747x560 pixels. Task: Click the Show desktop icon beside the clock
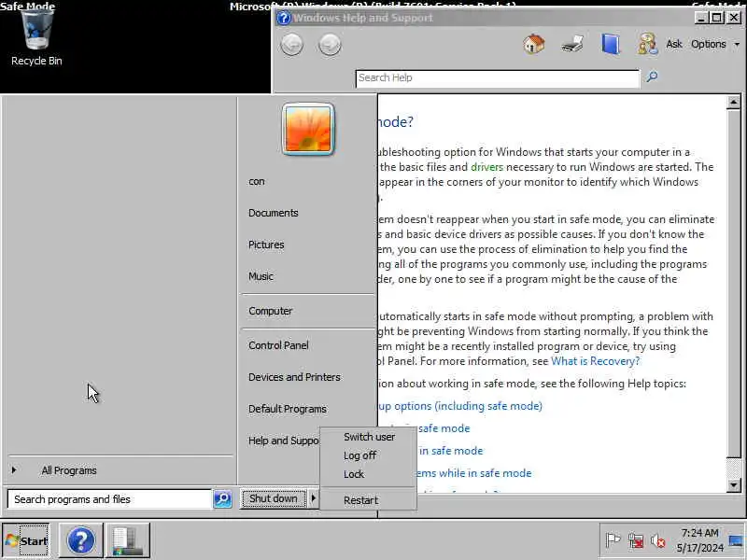(736, 540)
